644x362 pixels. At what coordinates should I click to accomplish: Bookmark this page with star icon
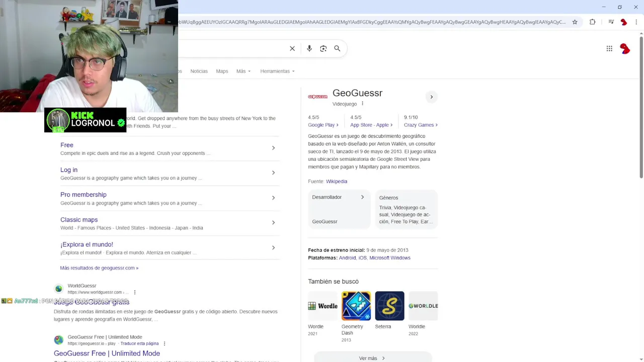point(575,22)
